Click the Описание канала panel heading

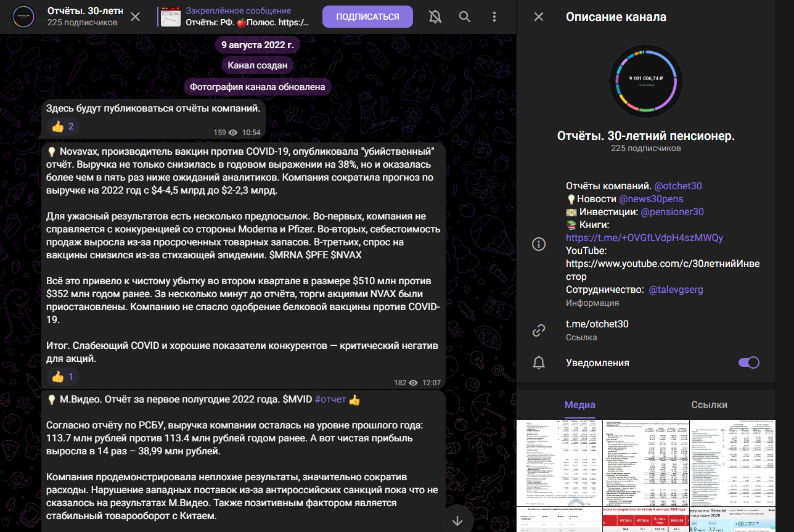coord(616,17)
